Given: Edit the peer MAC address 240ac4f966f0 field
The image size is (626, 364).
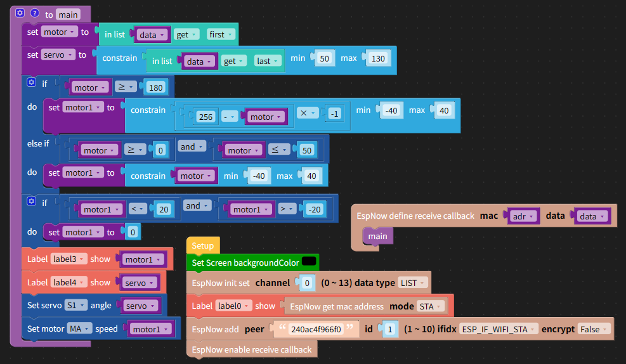Looking at the screenshot, I should pos(316,329).
